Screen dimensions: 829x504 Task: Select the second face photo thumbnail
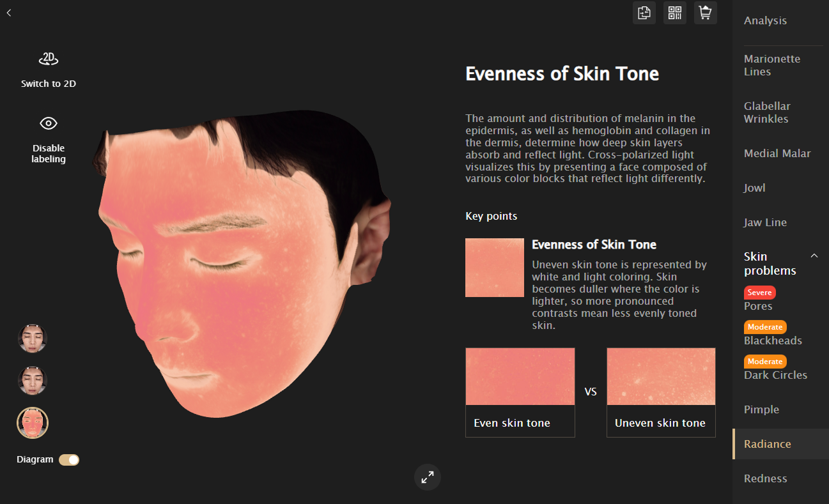pos(33,381)
